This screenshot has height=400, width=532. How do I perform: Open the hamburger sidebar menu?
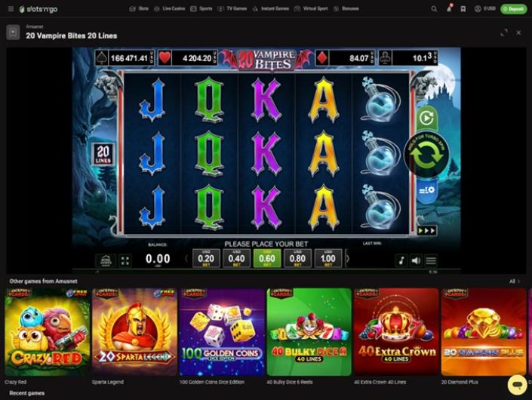click(11, 9)
